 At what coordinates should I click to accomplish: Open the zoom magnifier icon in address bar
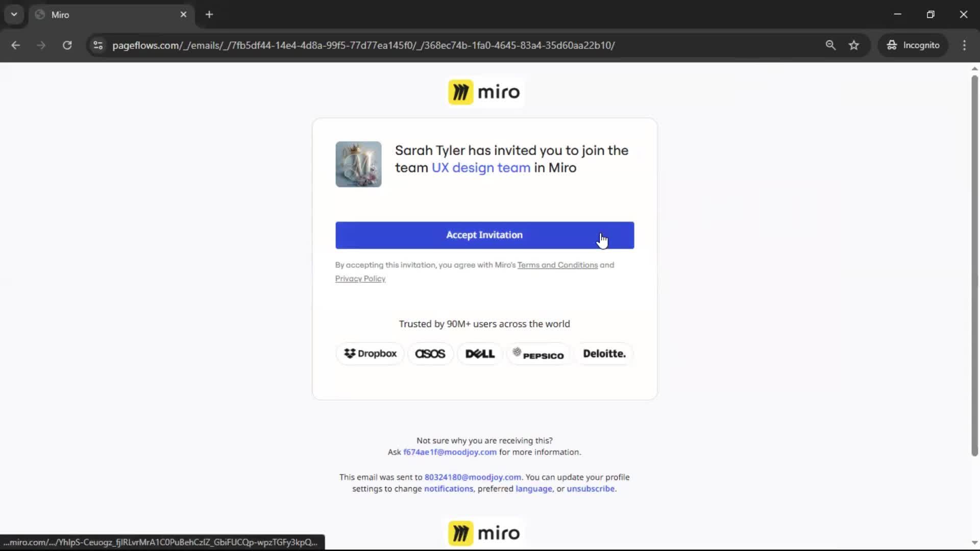click(x=830, y=45)
